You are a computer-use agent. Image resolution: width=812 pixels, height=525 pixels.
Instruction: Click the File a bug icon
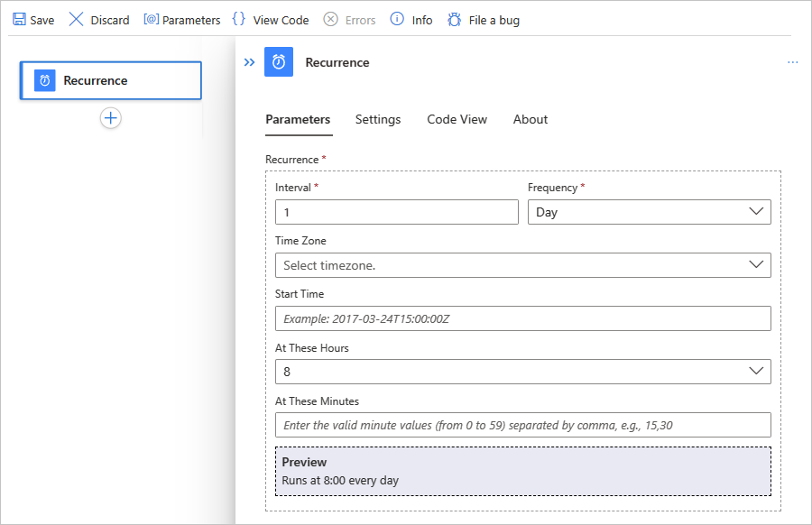(455, 20)
